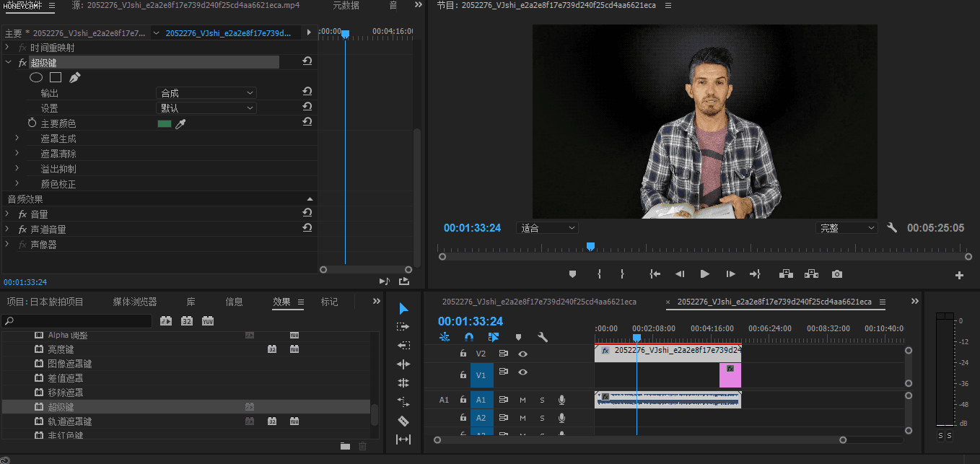Open program monitor wrench settings
Screen dimensions: 980x464
coord(892,228)
